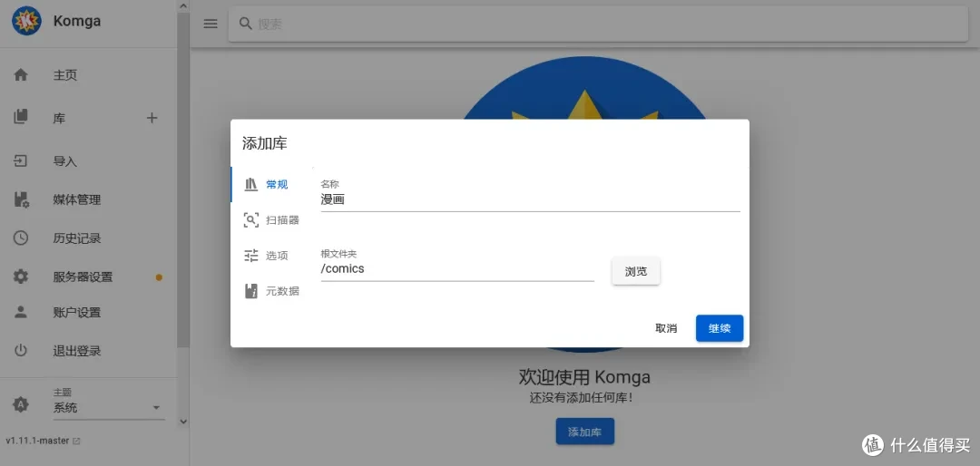Click the 浏览 browse button
The image size is (980, 466).
(635, 272)
